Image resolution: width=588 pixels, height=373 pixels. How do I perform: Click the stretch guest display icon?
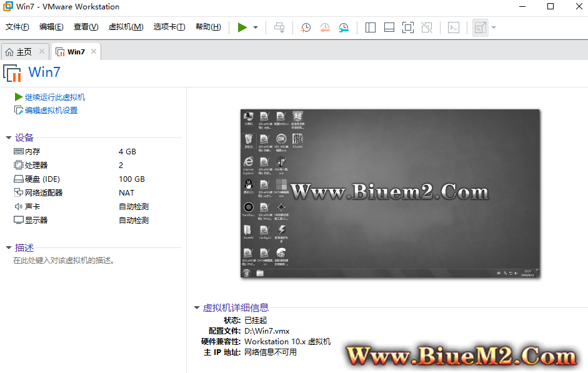(480, 27)
